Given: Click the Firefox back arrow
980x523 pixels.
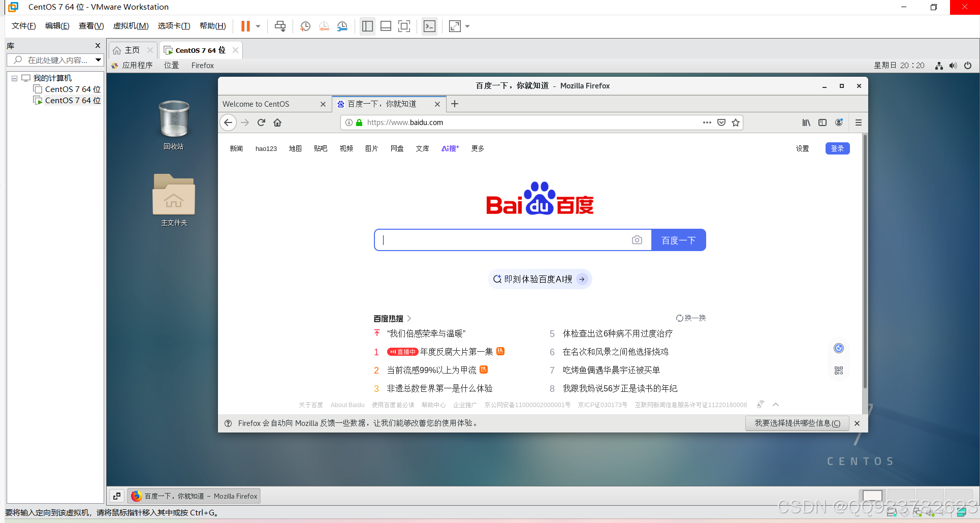Looking at the screenshot, I should click(228, 122).
